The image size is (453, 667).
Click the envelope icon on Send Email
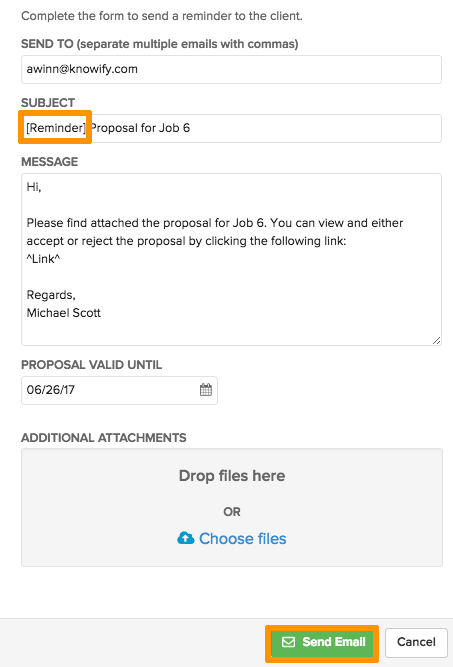[x=288, y=642]
